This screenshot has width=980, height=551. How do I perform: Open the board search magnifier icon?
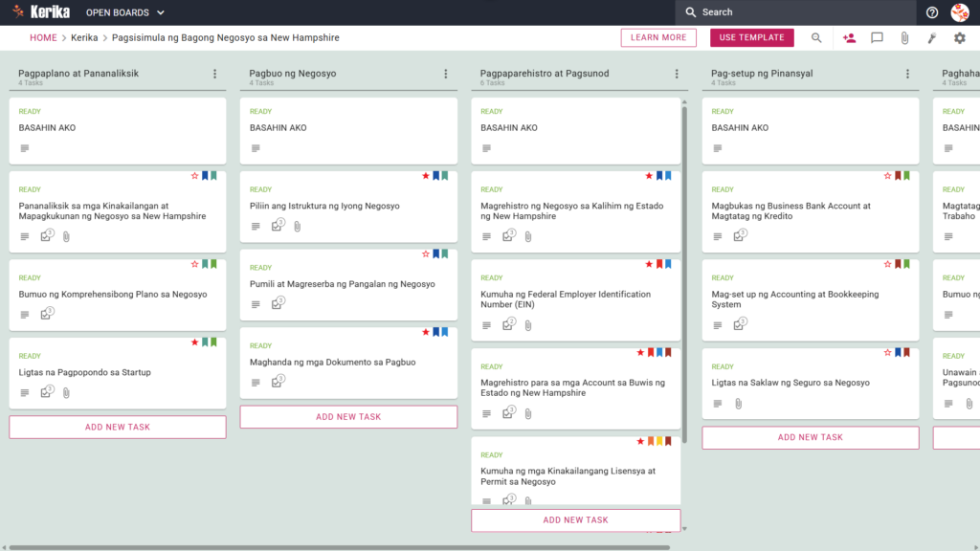[x=816, y=38]
